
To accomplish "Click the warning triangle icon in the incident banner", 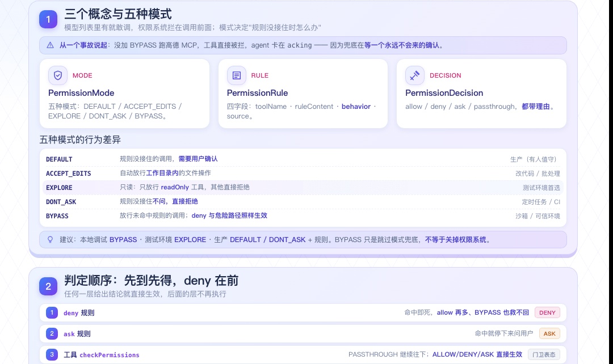I will pyautogui.click(x=50, y=45).
